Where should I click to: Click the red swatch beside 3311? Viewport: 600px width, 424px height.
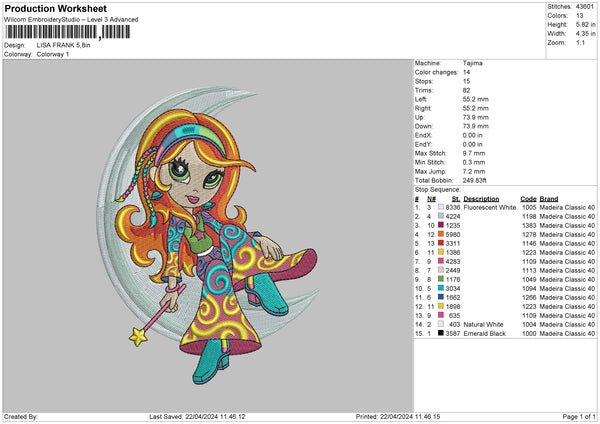point(441,243)
